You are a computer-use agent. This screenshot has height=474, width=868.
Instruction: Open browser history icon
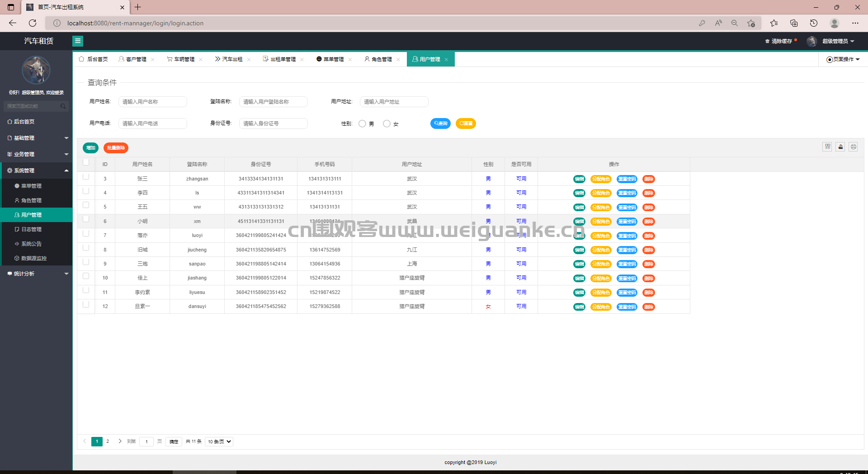point(814,23)
